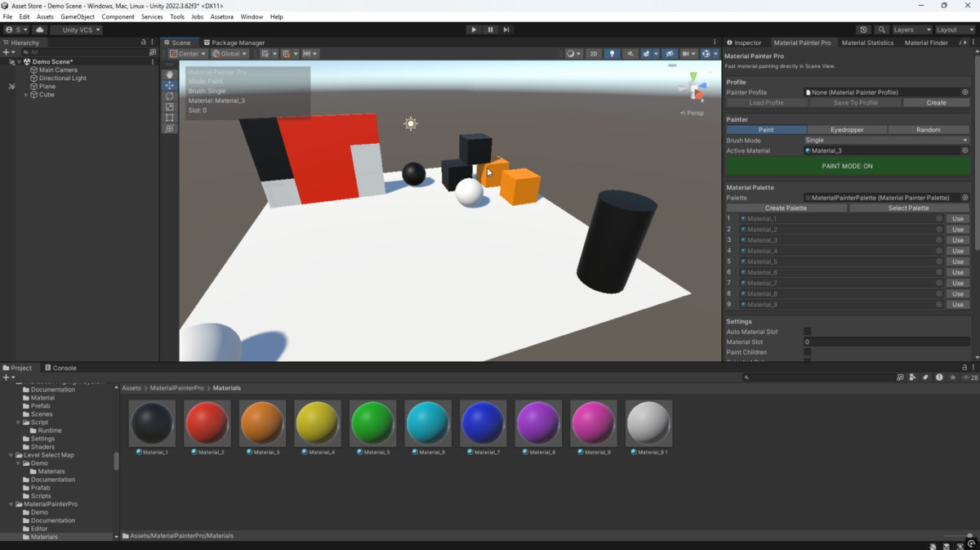Click Use button for Material_5
The height and width of the screenshot is (550, 980).
tap(958, 262)
